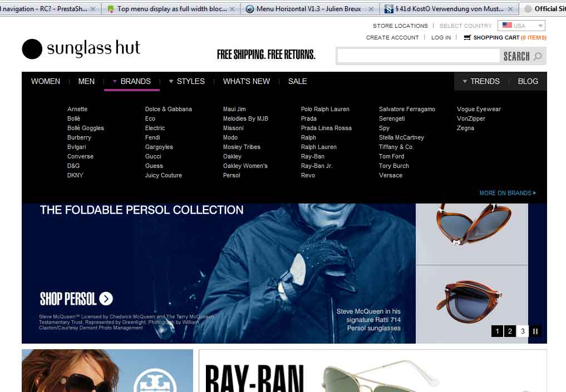Go to banner slide 2

pyautogui.click(x=510, y=331)
